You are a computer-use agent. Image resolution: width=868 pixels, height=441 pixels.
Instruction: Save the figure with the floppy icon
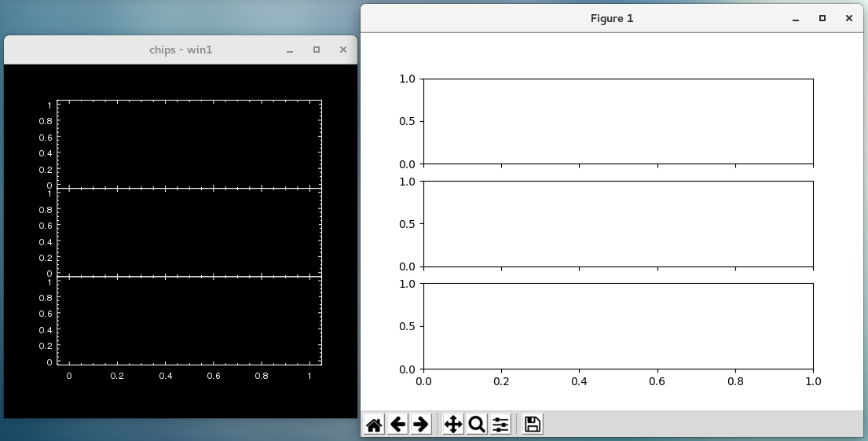coord(533,424)
